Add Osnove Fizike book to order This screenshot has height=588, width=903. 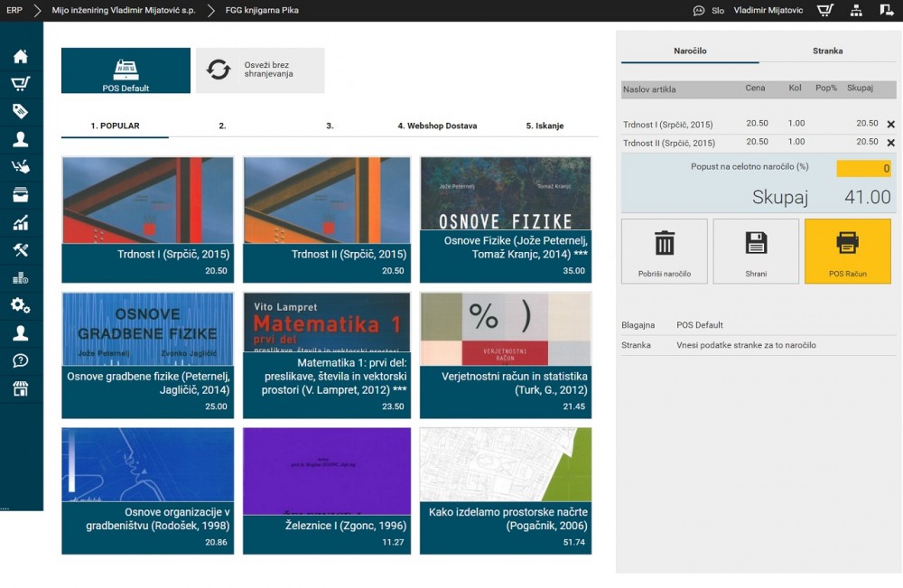506,219
